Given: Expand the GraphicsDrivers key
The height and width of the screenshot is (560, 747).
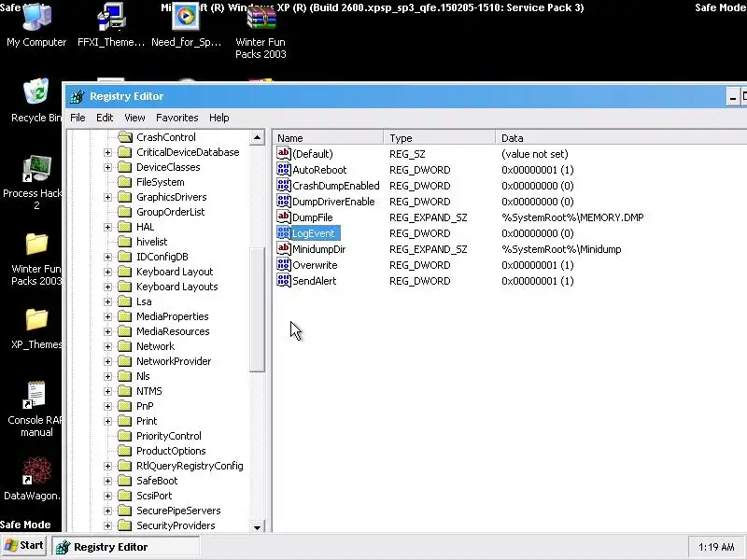Looking at the screenshot, I should tap(107, 197).
